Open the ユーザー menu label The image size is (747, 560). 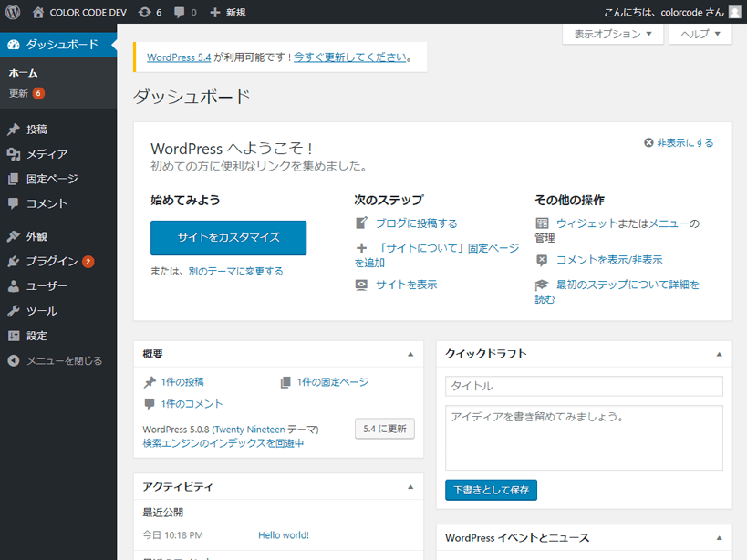[47, 285]
